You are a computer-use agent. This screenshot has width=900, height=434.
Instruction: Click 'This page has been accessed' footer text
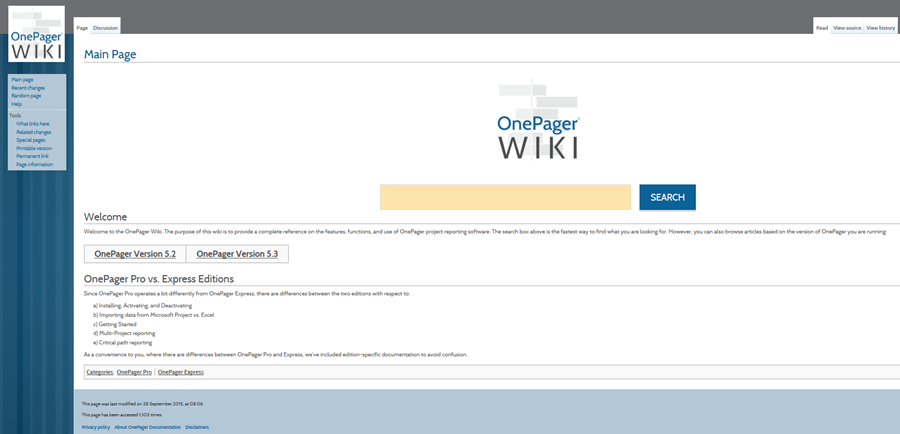[x=122, y=414]
